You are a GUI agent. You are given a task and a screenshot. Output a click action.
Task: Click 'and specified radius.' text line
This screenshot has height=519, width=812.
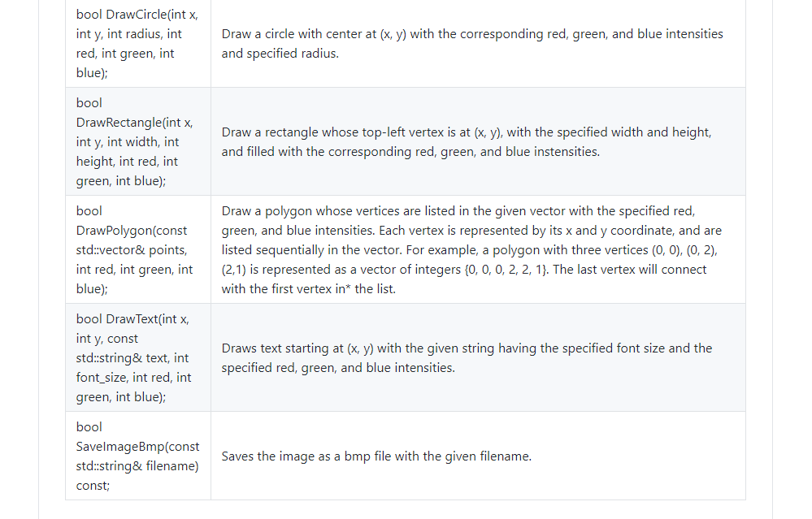(280, 54)
